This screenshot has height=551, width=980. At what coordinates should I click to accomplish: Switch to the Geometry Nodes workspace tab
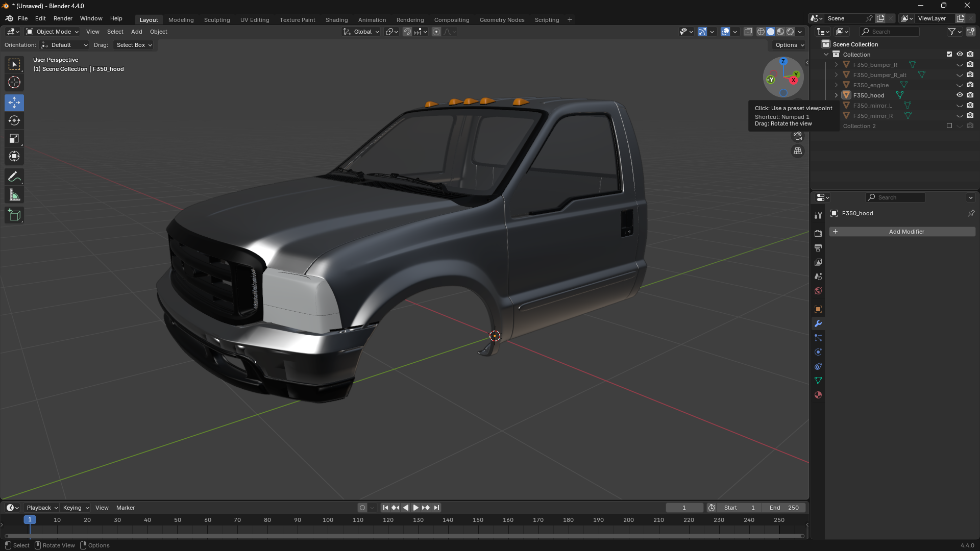(502, 20)
